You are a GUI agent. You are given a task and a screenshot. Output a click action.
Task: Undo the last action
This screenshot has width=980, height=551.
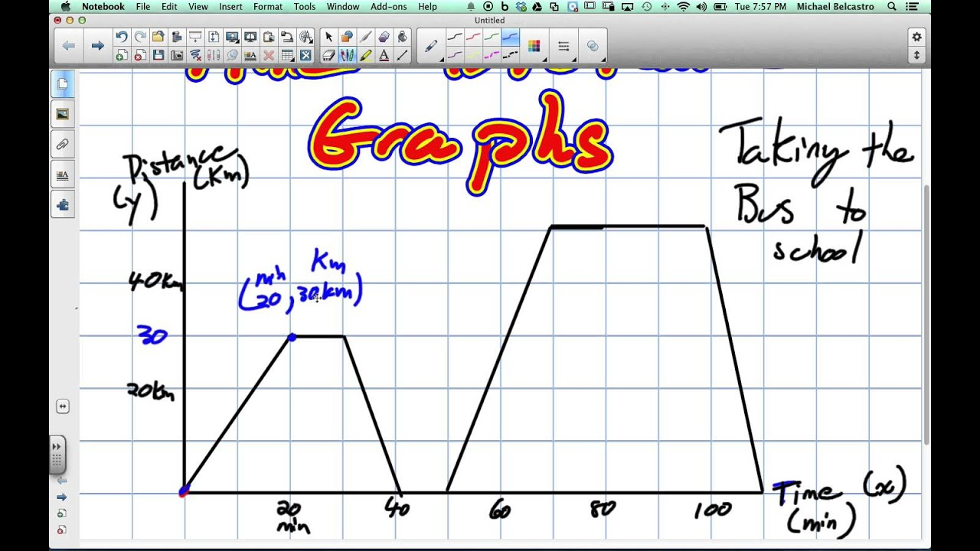pos(122,37)
